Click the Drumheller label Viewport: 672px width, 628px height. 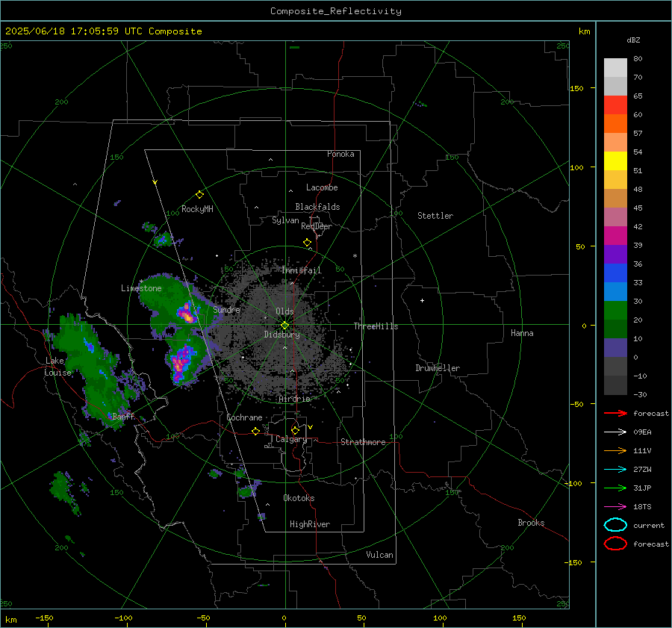438,368
